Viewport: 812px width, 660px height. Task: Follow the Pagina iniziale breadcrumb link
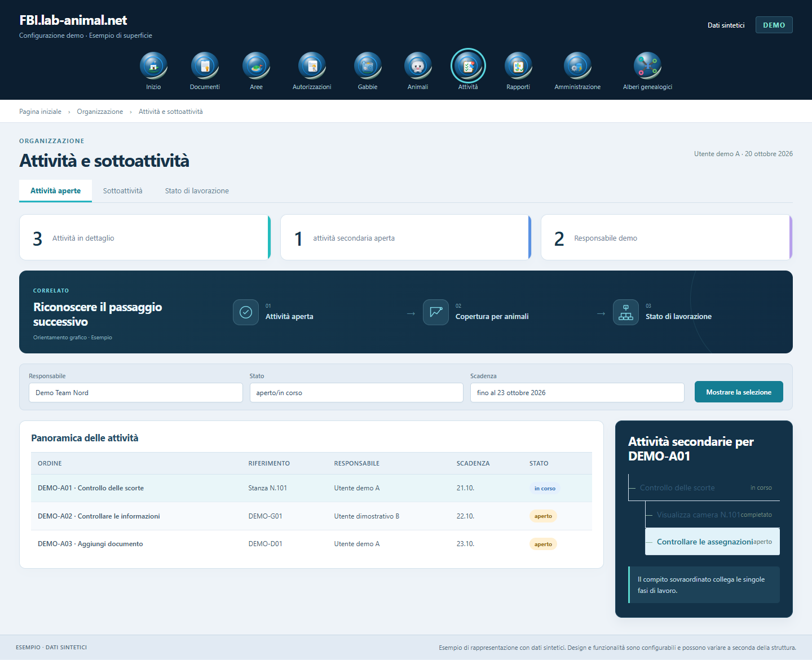pos(40,112)
